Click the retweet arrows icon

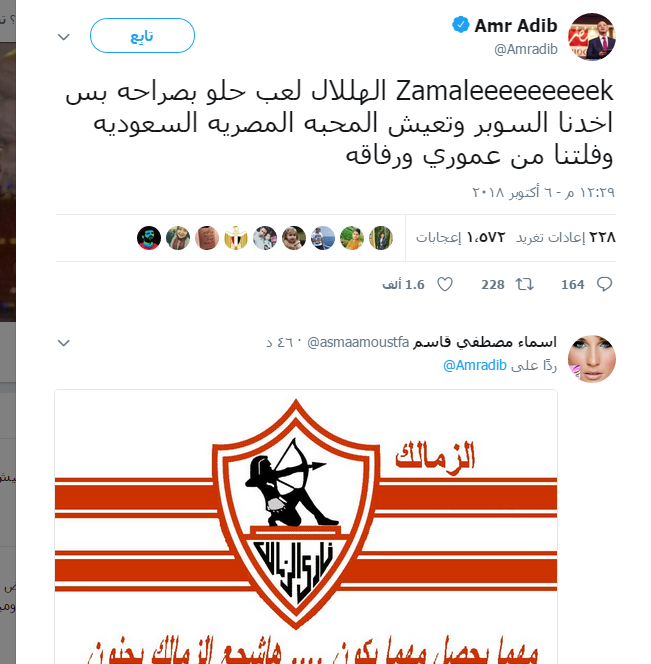tap(524, 284)
